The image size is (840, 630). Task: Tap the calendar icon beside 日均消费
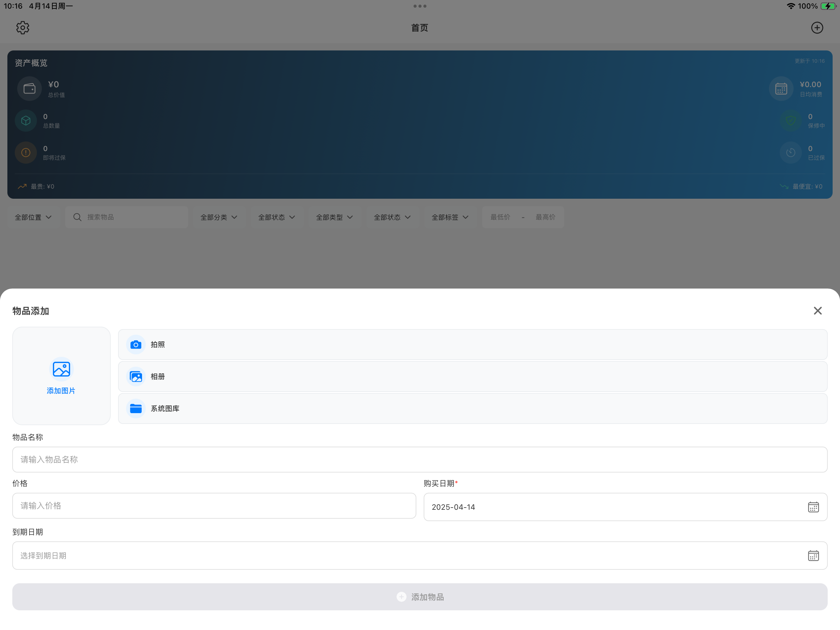click(781, 89)
